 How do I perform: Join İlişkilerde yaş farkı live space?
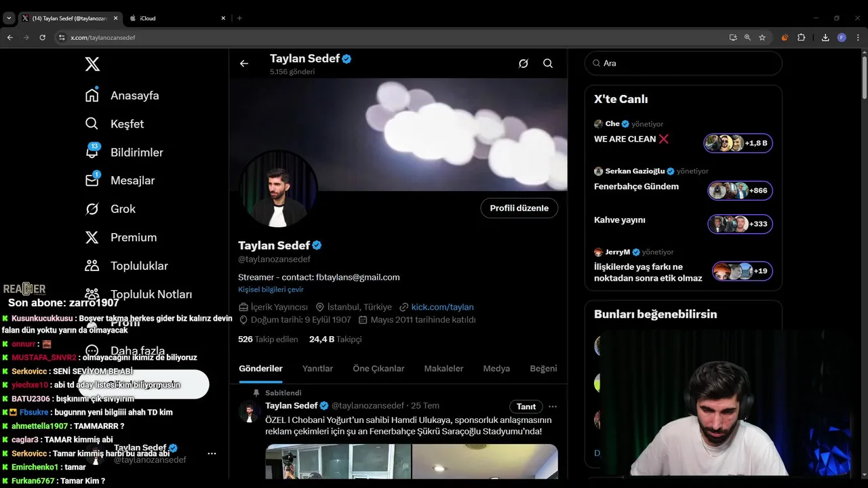coord(743,271)
